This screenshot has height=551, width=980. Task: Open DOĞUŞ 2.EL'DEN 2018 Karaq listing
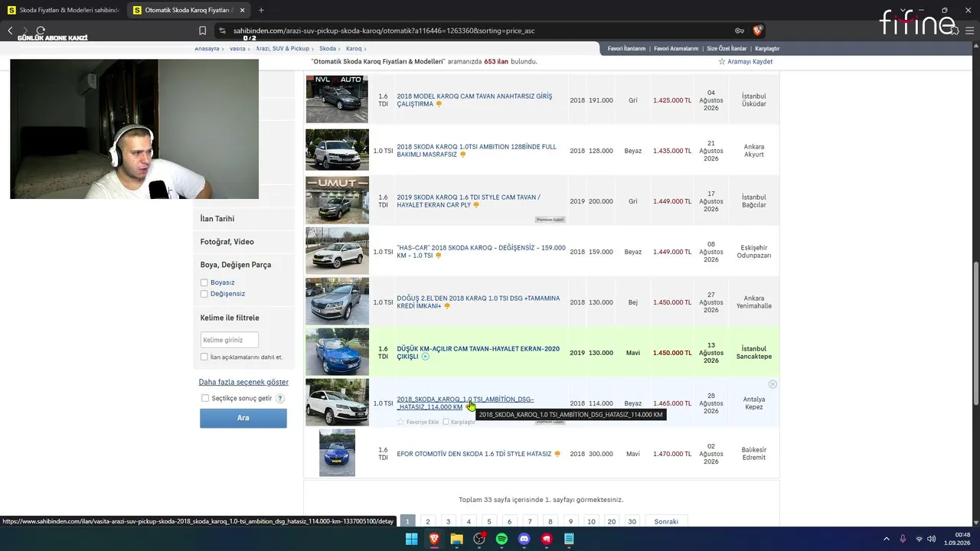tap(478, 302)
